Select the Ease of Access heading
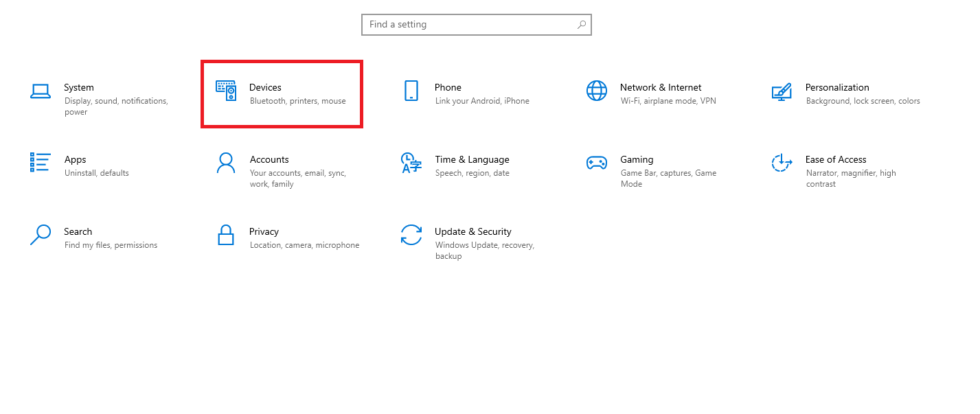Image resolution: width=980 pixels, height=414 pixels. click(836, 159)
